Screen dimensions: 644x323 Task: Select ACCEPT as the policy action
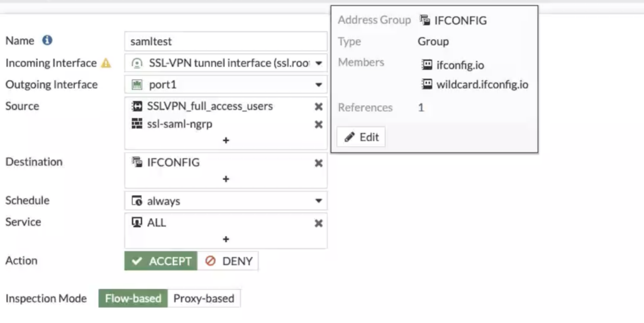tap(160, 261)
